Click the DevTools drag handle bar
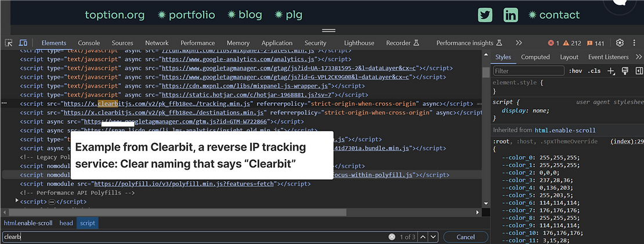The height and width of the screenshot is (244, 644). coord(328,30)
